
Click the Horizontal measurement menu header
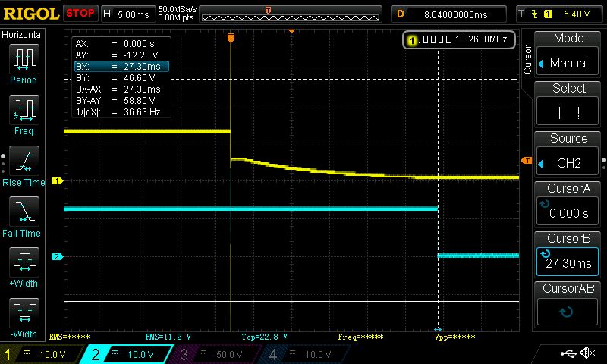pos(23,35)
